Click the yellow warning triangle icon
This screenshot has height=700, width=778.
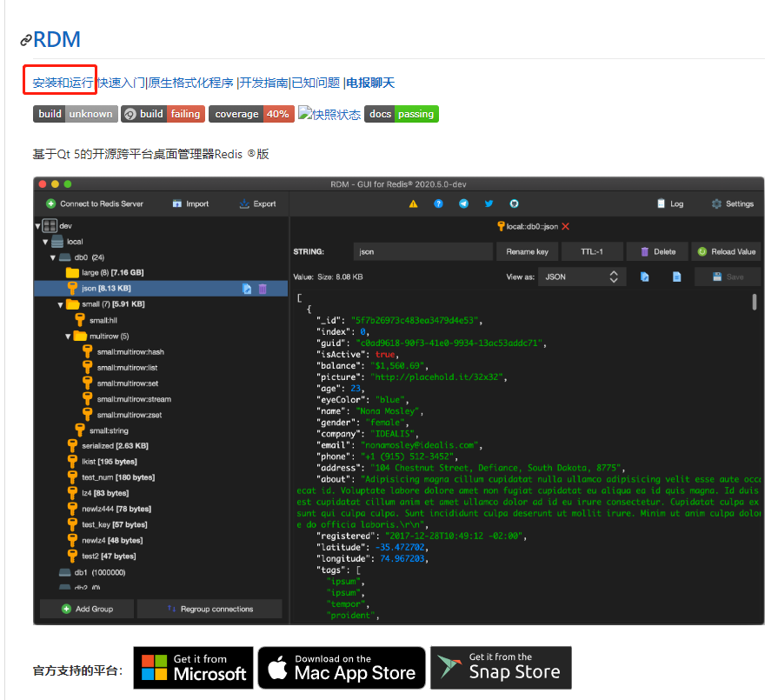pos(413,203)
